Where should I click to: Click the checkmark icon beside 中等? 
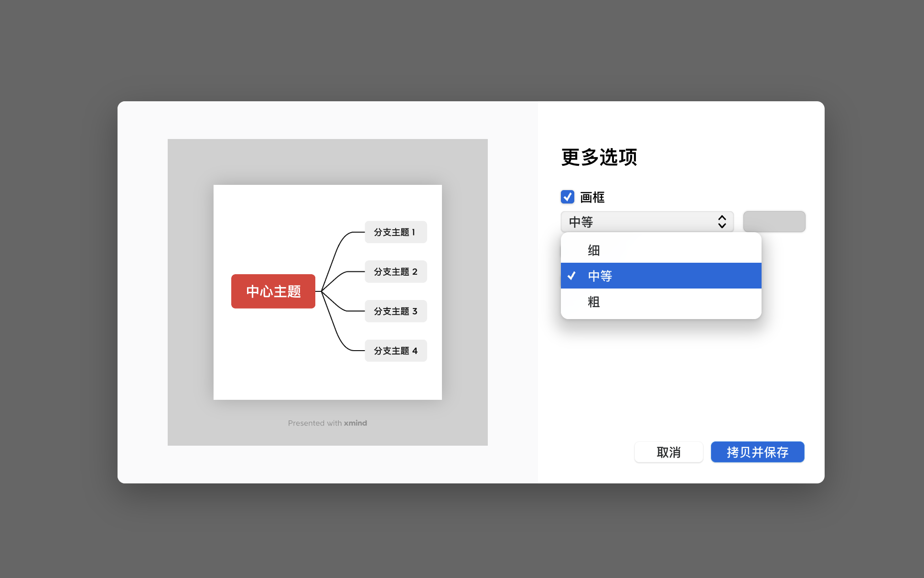point(571,276)
